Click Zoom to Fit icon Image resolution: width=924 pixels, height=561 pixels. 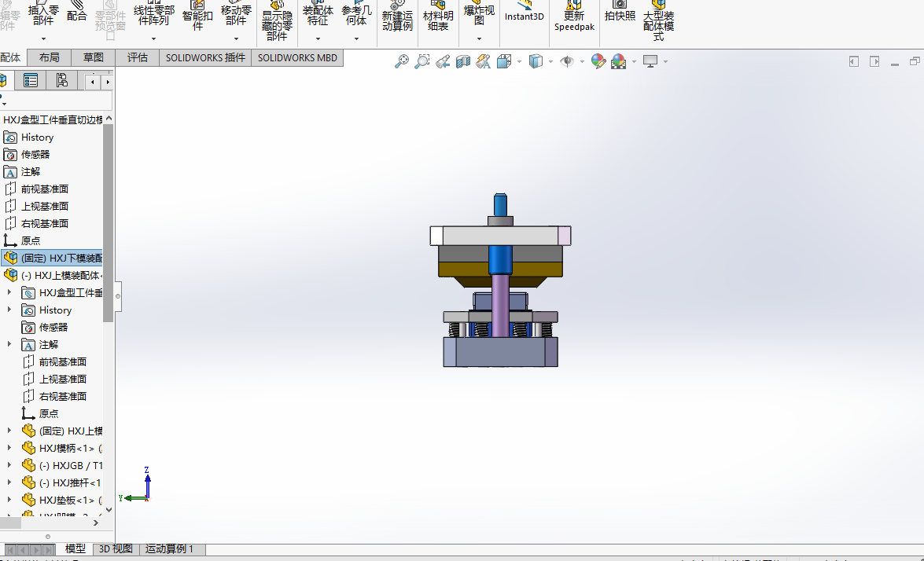click(401, 61)
